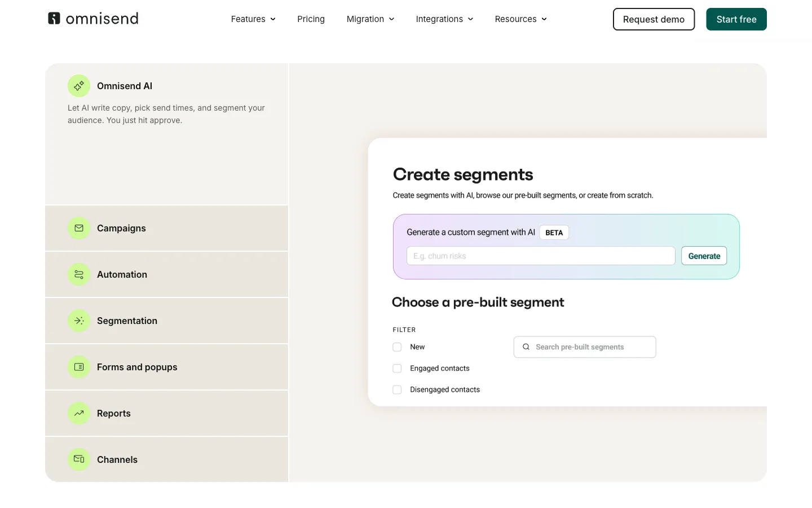Select the Campaigns tab

(166, 228)
